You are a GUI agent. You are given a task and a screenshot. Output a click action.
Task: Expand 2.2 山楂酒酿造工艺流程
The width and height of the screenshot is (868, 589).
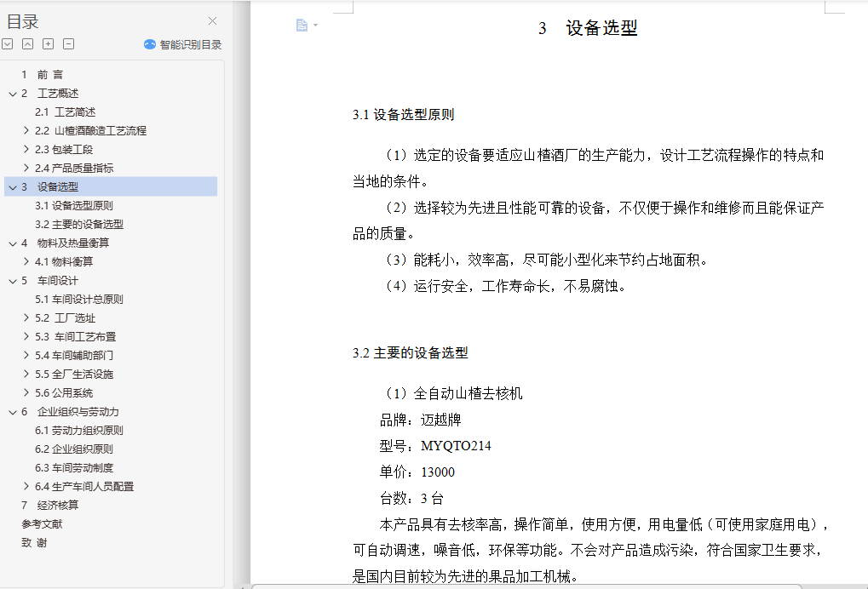coord(26,130)
